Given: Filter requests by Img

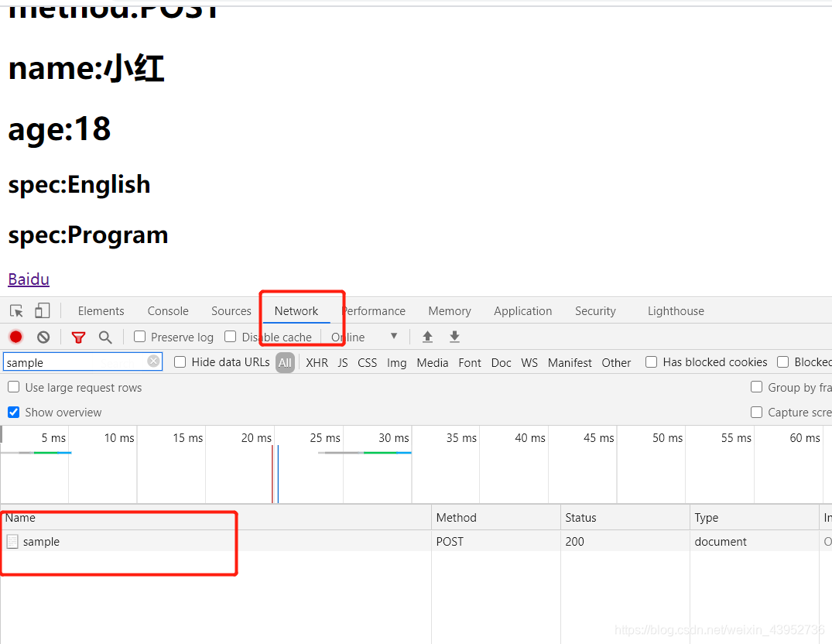Looking at the screenshot, I should (396, 363).
